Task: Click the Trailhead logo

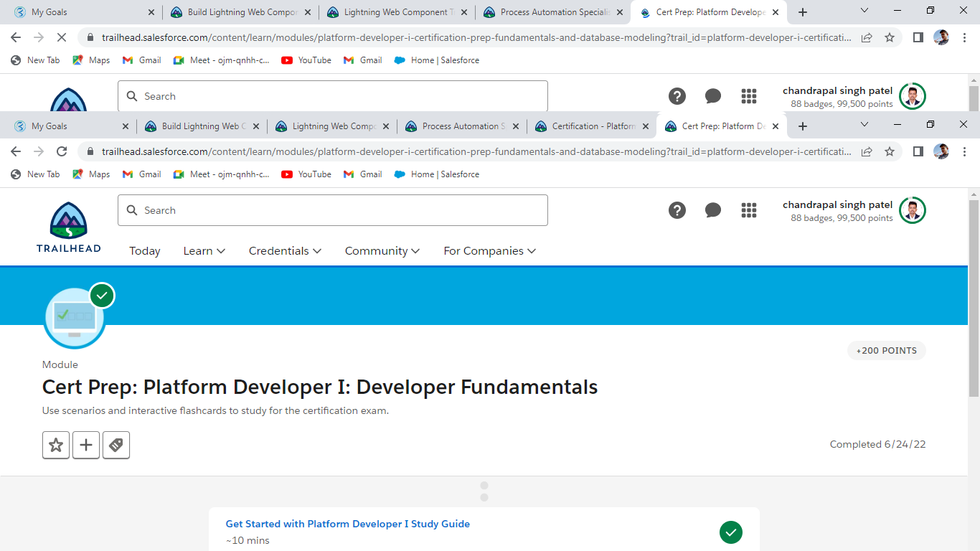Action: tap(69, 227)
